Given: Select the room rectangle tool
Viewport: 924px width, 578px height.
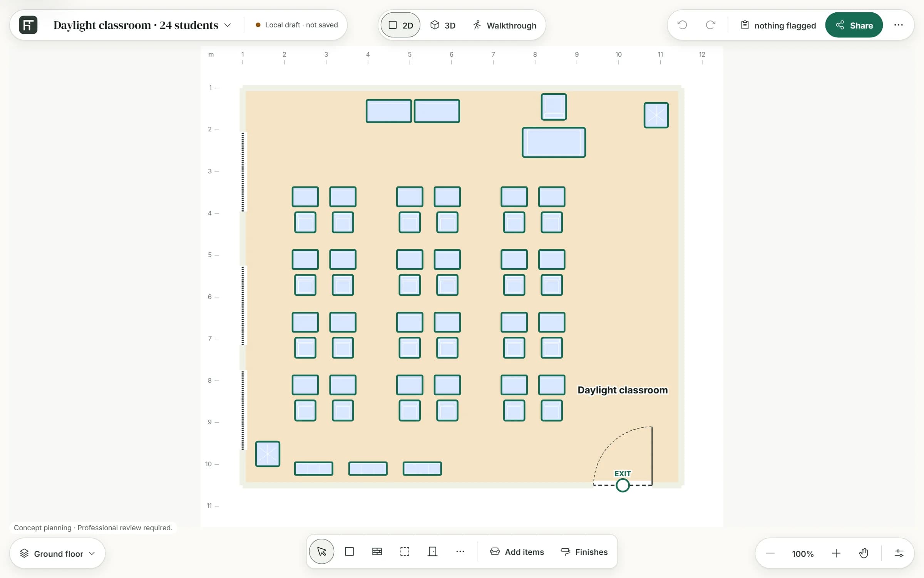Looking at the screenshot, I should pyautogui.click(x=349, y=551).
